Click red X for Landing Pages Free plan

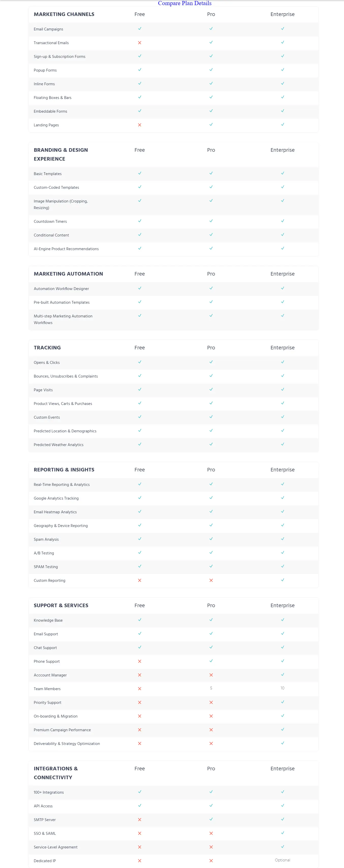click(140, 125)
